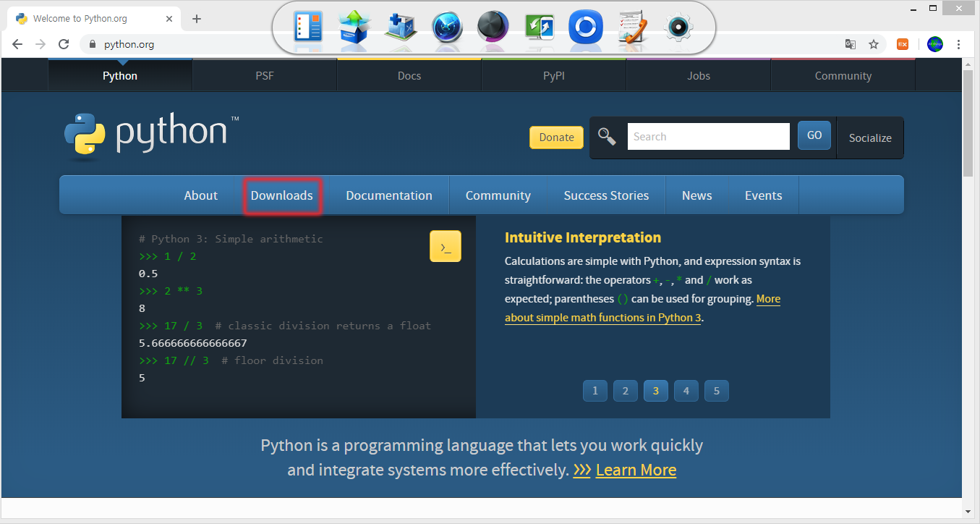This screenshot has height=524, width=980.
Task: Launch the green phone sync dock icon
Action: [x=540, y=28]
